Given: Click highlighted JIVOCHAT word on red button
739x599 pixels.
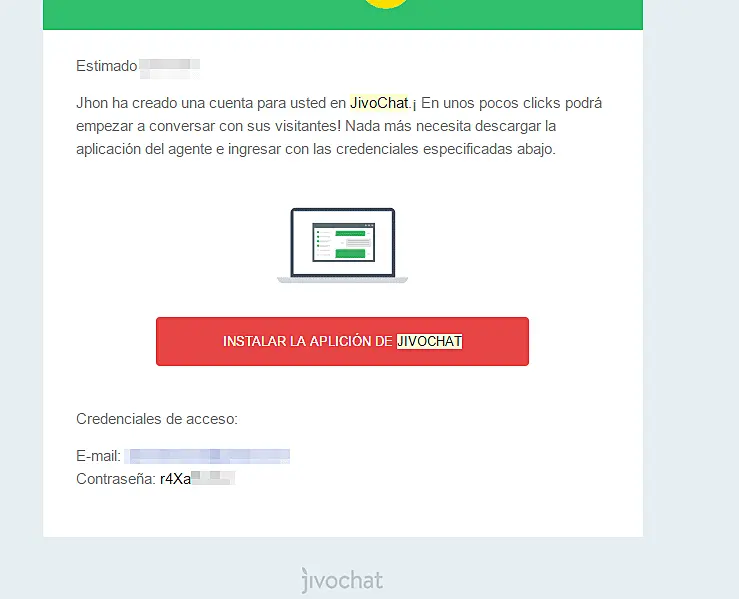Looking at the screenshot, I should pos(429,341).
